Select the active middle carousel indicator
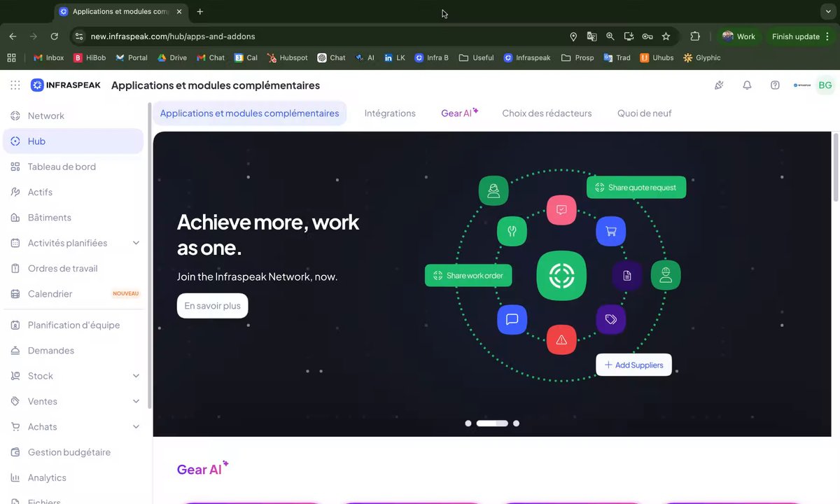Image resolution: width=840 pixels, height=504 pixels. point(492,423)
